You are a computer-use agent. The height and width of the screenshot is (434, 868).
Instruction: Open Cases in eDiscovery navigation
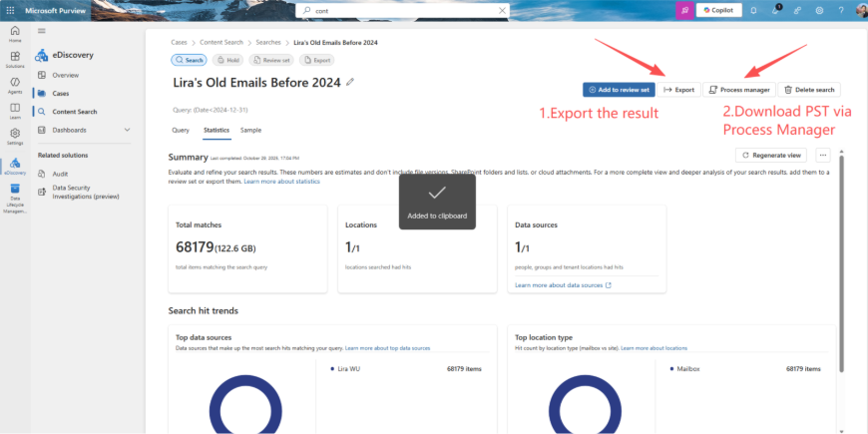60,94
